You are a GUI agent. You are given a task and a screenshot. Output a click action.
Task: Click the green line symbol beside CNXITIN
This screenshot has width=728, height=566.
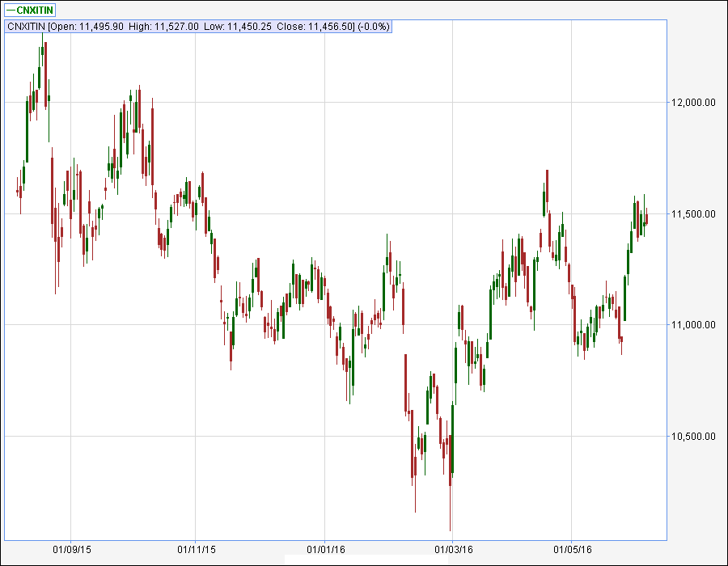(11, 11)
